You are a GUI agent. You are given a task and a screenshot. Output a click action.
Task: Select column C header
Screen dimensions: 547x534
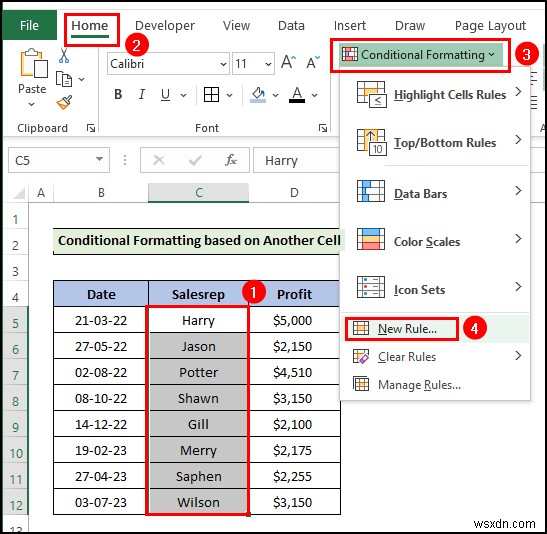pos(198,193)
